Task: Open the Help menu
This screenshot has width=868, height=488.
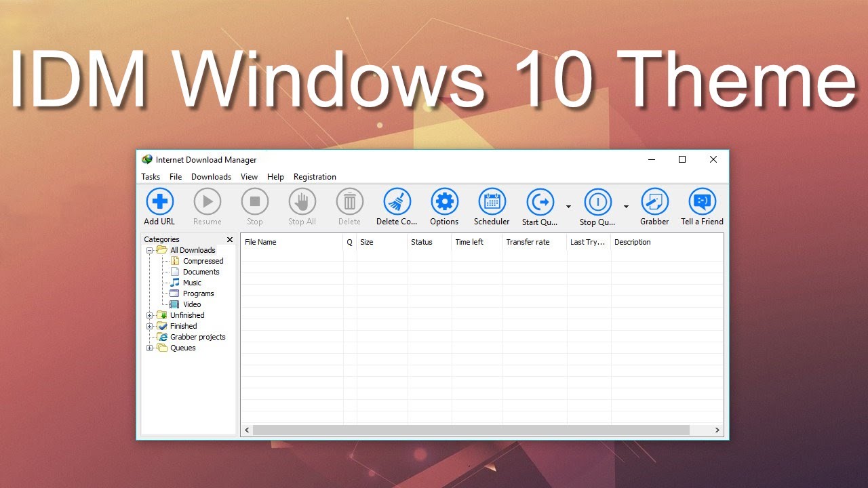Action: click(x=275, y=177)
